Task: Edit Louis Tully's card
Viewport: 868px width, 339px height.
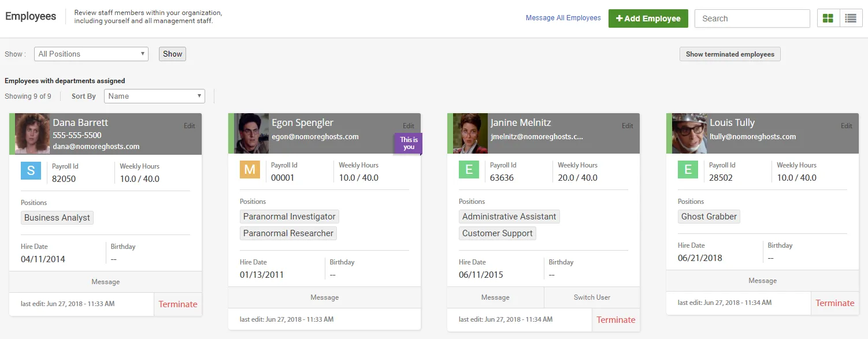Action: click(x=847, y=126)
